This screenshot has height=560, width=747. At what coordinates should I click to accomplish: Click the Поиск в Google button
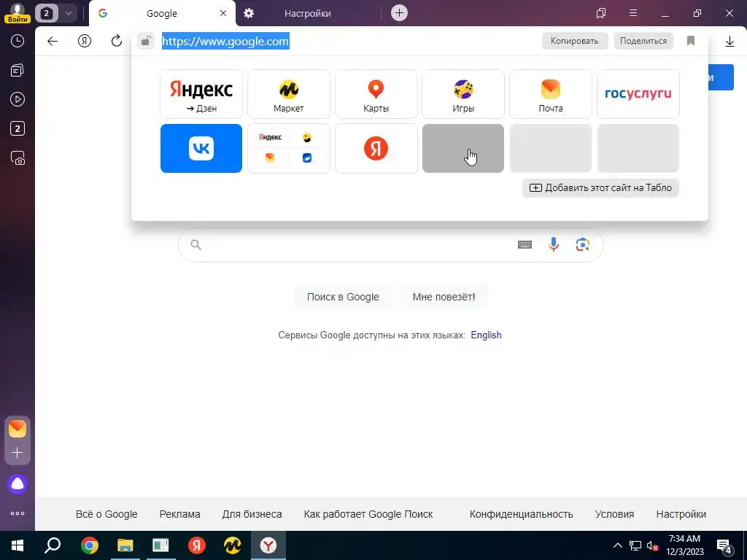(343, 297)
